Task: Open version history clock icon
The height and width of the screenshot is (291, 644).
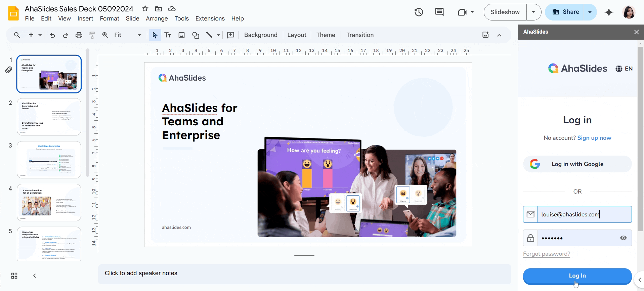Action: (x=419, y=12)
